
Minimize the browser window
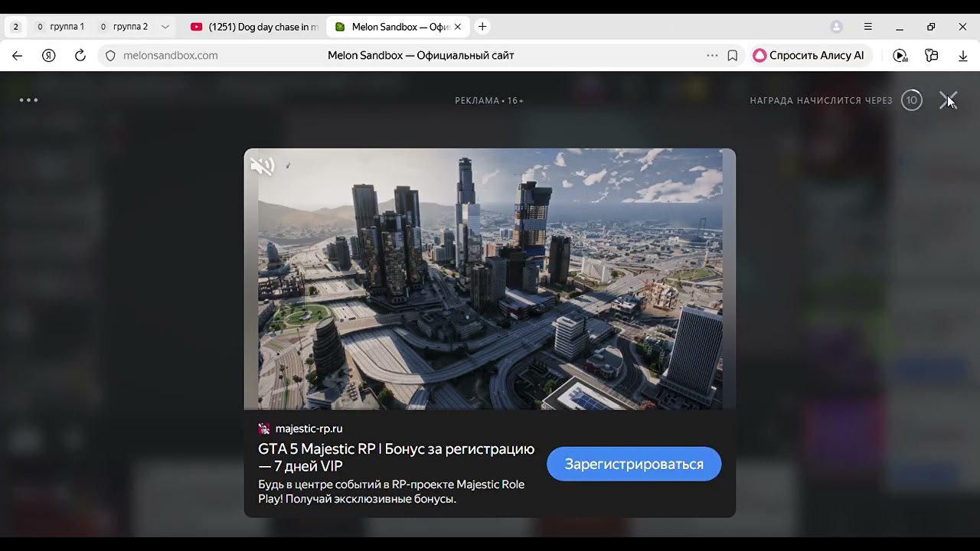pyautogui.click(x=900, y=27)
